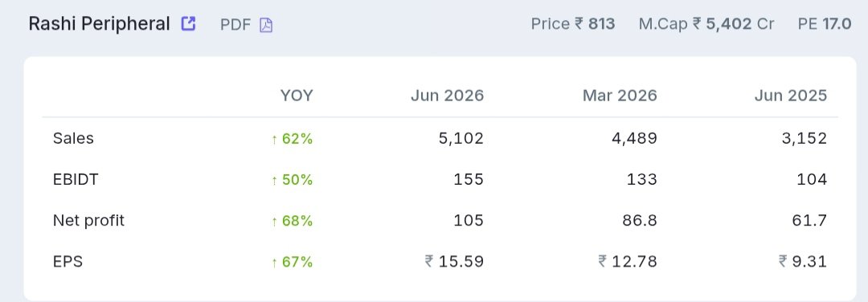Select the Mar 2026 column header
This screenshot has height=302, width=868.
click(x=620, y=96)
